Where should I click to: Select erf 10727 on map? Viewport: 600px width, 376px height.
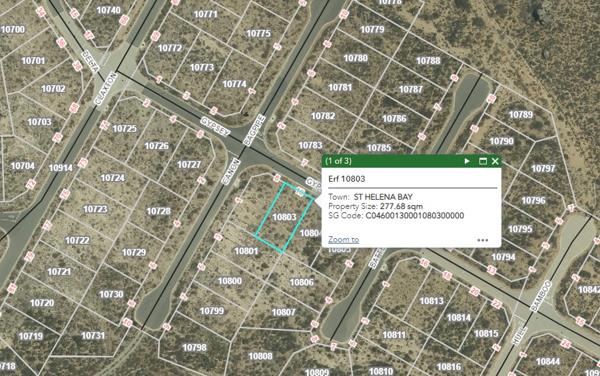189,164
